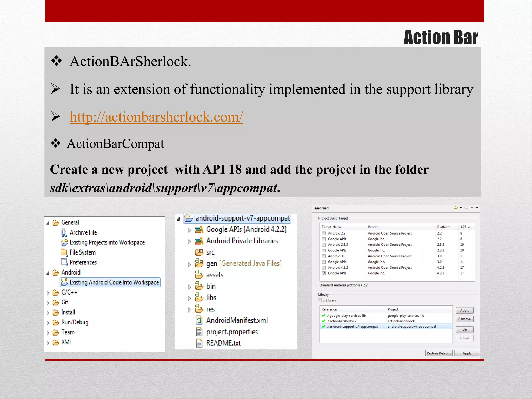Click the Restore Defaults button
This screenshot has width=532, height=399.
(439, 353)
